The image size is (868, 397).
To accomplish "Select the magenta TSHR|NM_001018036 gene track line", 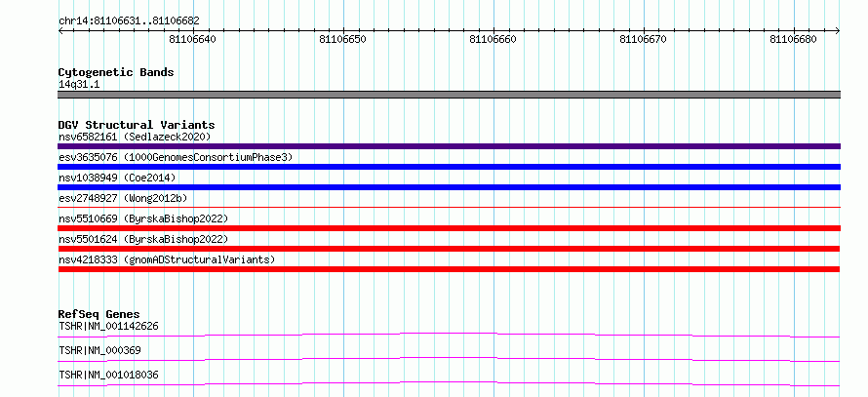I will point(449,383).
